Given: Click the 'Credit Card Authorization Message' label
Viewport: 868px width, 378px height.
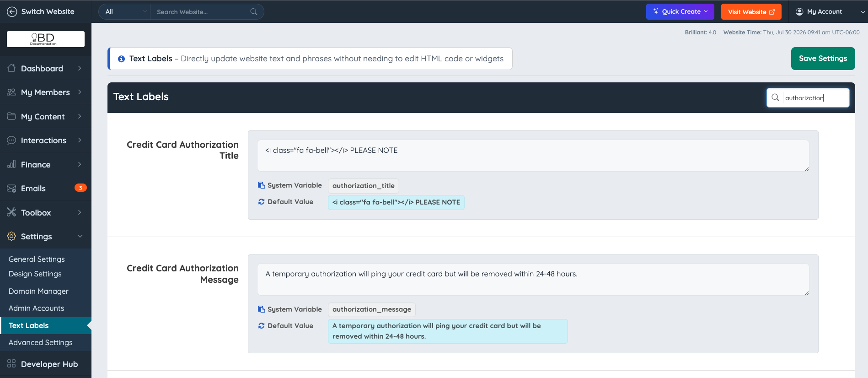Looking at the screenshot, I should click(183, 274).
